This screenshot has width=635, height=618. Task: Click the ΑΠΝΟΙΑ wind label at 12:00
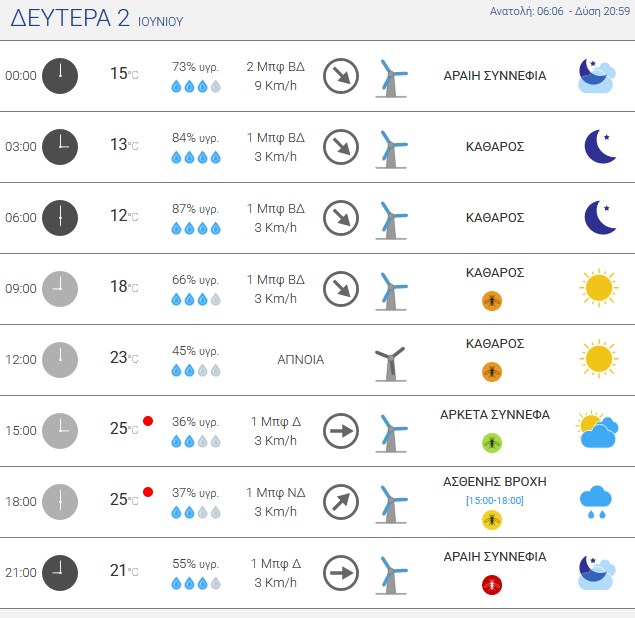pyautogui.click(x=300, y=360)
